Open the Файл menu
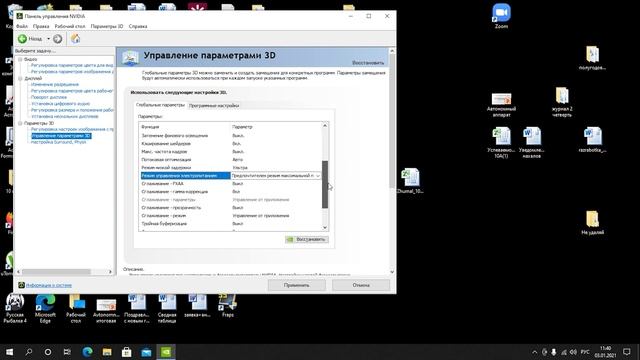The width and height of the screenshot is (640, 360). [x=22, y=26]
